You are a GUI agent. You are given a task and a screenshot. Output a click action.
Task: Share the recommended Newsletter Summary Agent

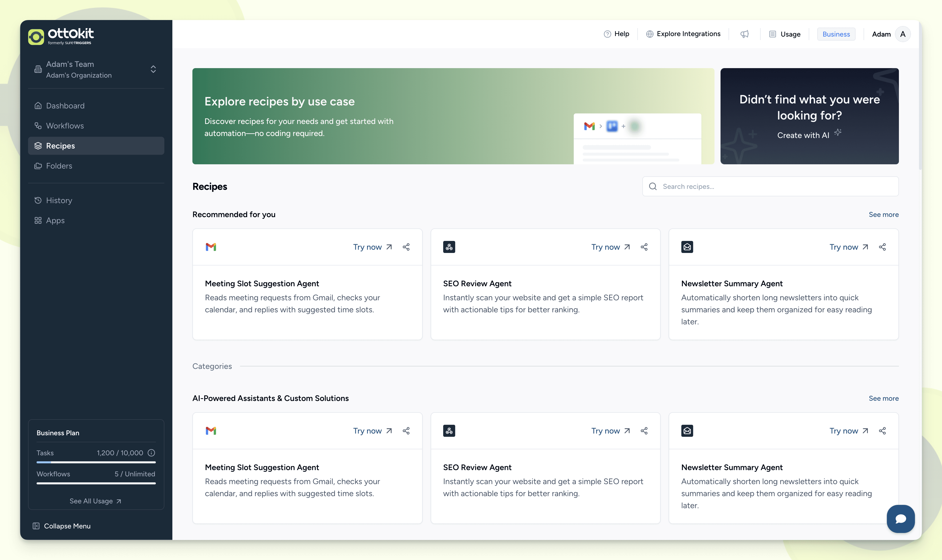coord(882,247)
